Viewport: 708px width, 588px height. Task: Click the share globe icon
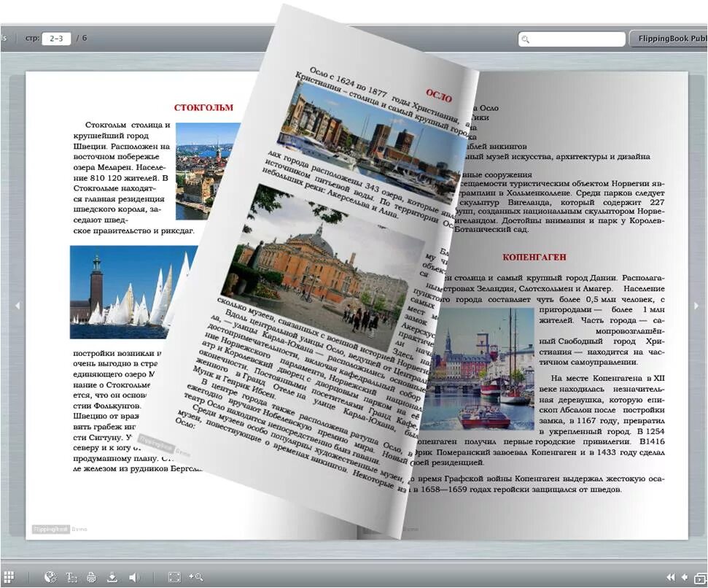coord(50,577)
